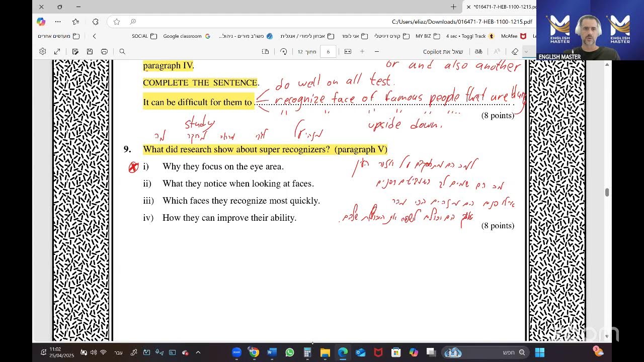Image resolution: width=644 pixels, height=362 pixels.
Task: Open Outlook from the taskbar
Action: tap(360, 352)
